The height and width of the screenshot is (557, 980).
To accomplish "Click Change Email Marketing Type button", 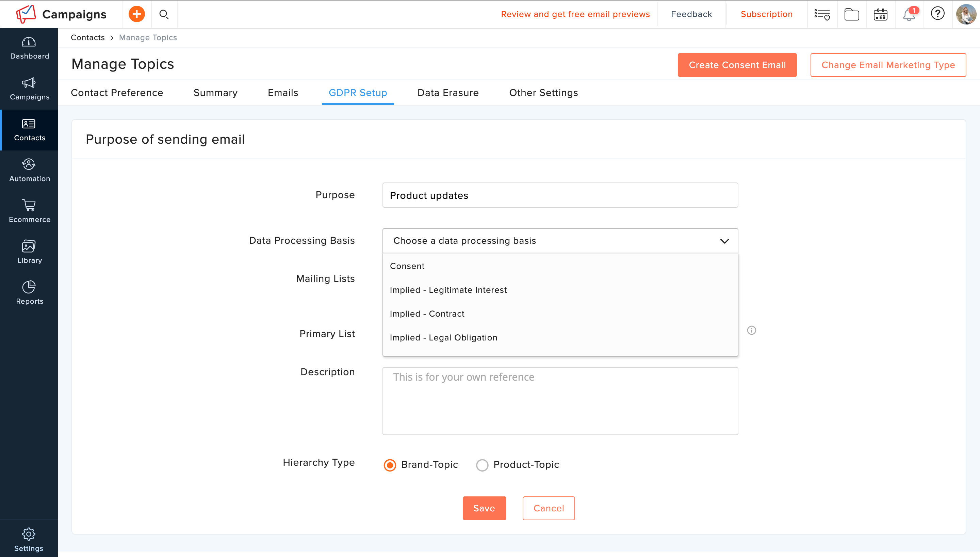I will click(888, 65).
